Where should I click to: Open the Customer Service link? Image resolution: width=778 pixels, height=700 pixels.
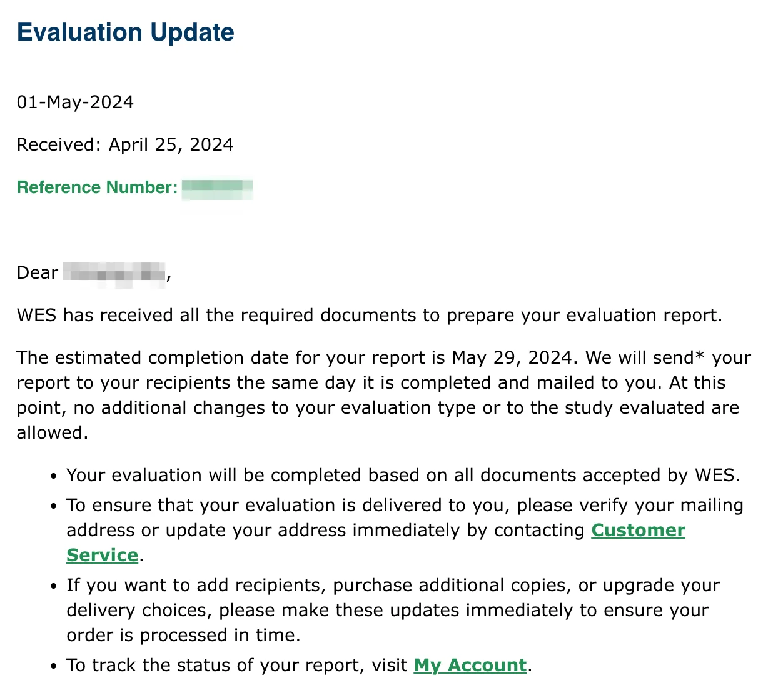[638, 531]
